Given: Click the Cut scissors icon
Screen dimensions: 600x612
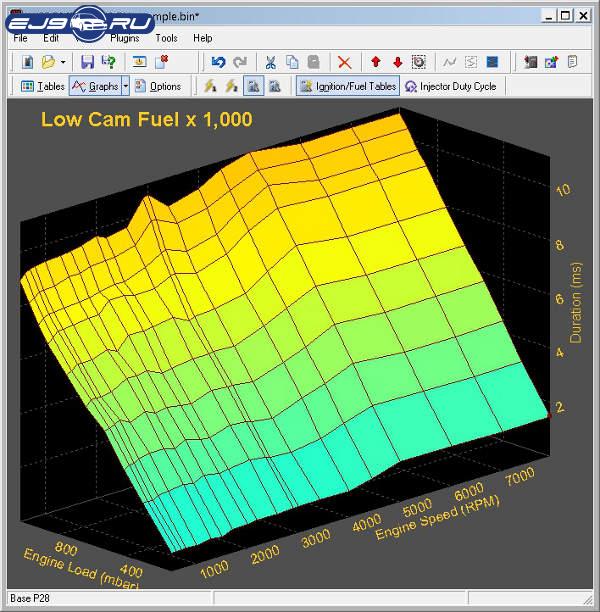Looking at the screenshot, I should coord(270,62).
